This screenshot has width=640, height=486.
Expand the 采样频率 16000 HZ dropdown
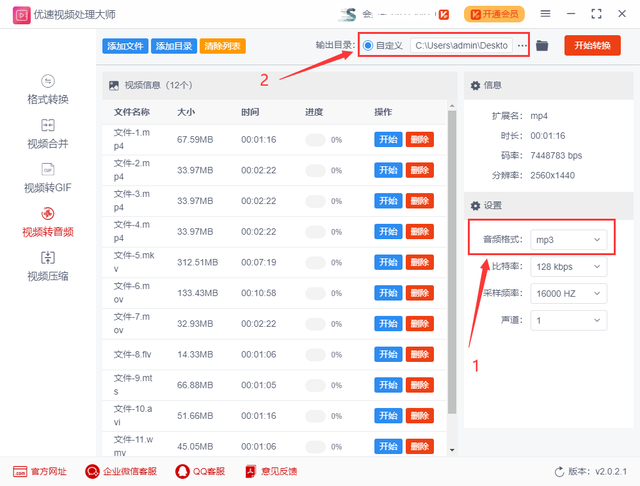(x=569, y=293)
